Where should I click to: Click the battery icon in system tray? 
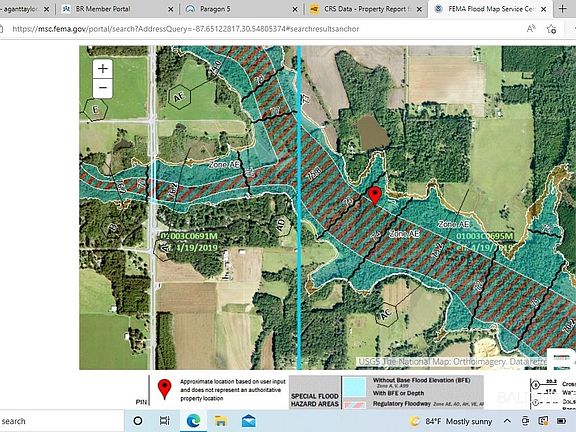point(561,421)
